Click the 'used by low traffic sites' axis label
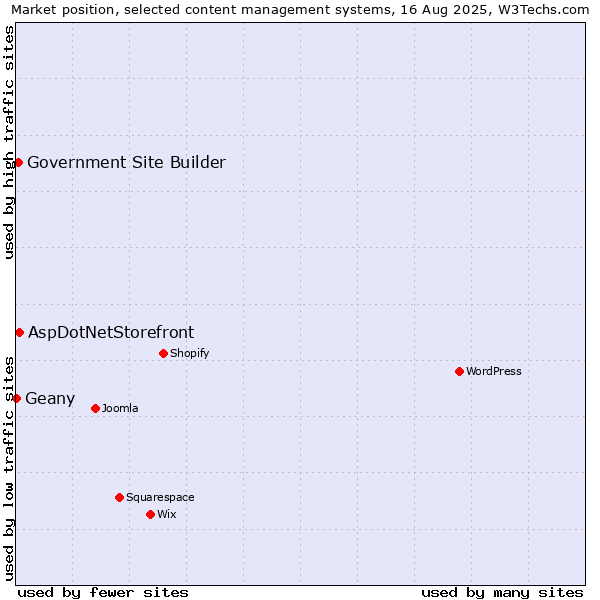The height and width of the screenshot is (600, 600). pos(8,469)
